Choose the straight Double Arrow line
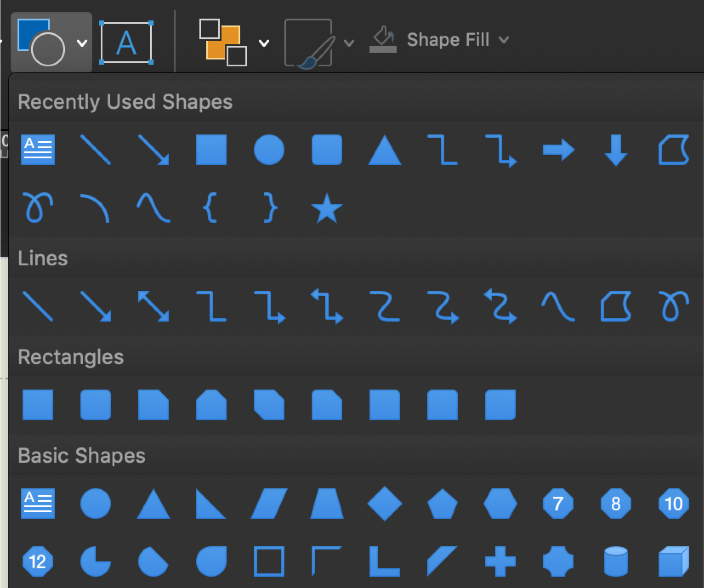 (x=154, y=306)
